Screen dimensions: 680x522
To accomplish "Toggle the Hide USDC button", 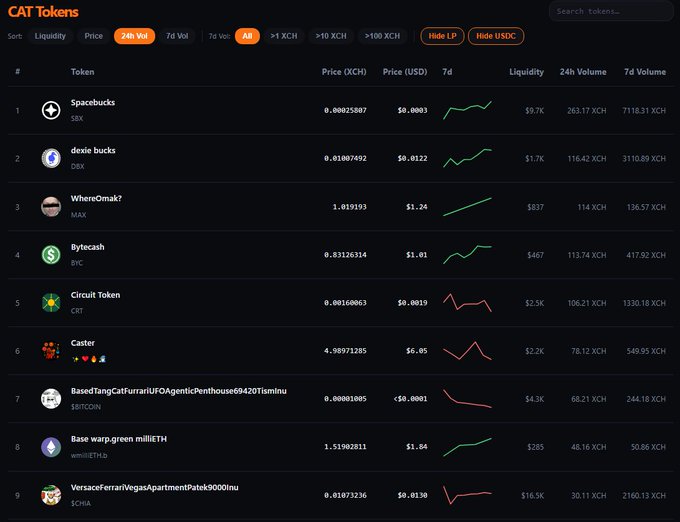I will (x=496, y=36).
